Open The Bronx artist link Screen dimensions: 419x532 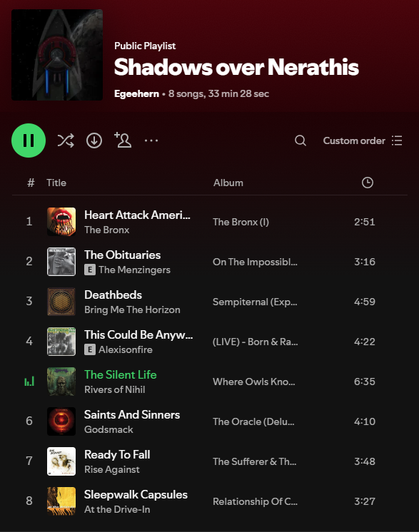[107, 230]
